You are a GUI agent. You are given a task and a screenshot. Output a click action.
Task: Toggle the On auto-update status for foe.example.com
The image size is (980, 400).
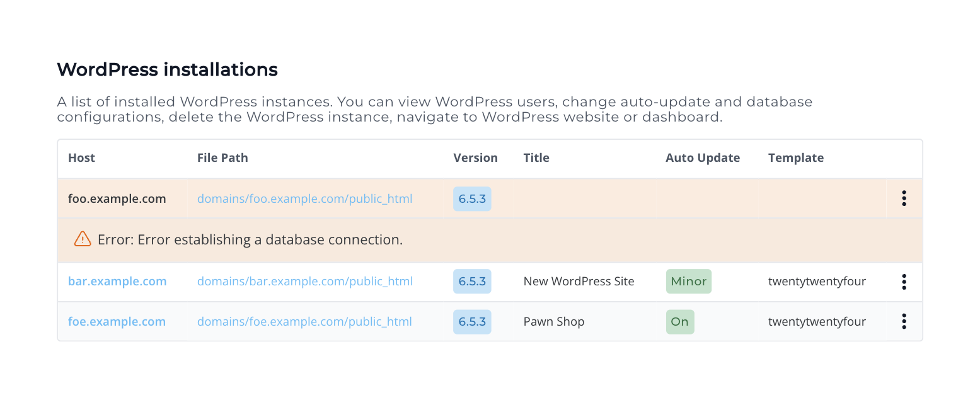(680, 321)
